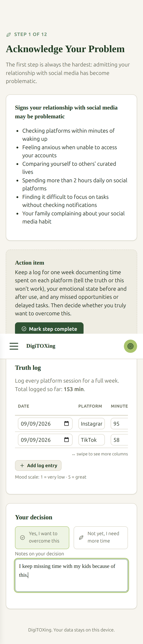Click the leaf icon in Not yet option

(x=81, y=537)
